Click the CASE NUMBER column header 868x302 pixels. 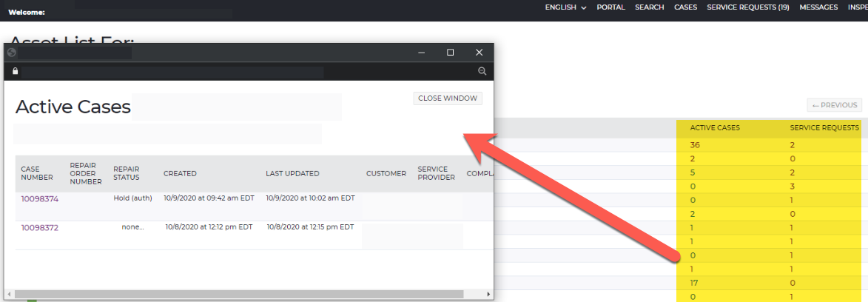point(37,173)
